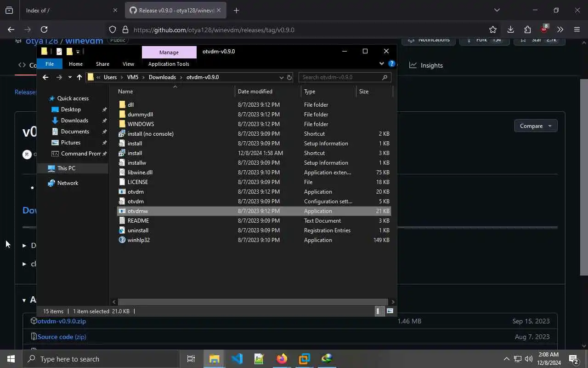Screen dimensions: 588x368
Task: Open Firefox extensions puzzle icon
Action: pos(527,29)
